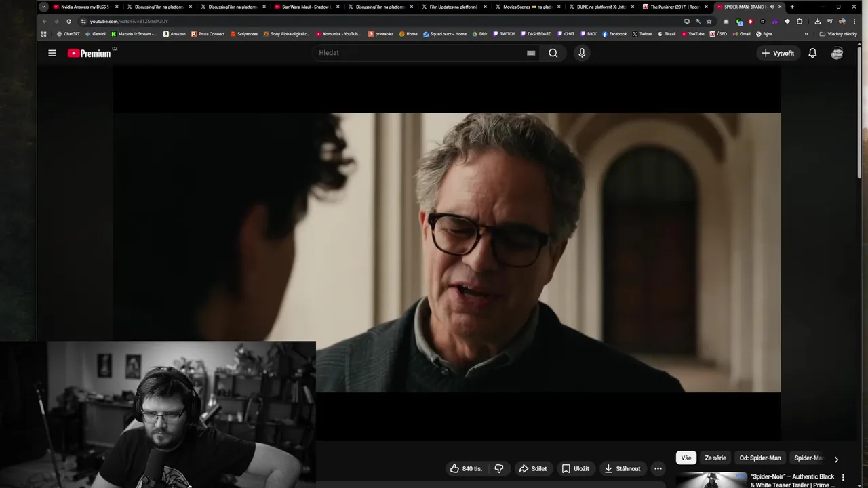
Task: Open the ČSFD bookmark
Action: pyautogui.click(x=718, y=33)
